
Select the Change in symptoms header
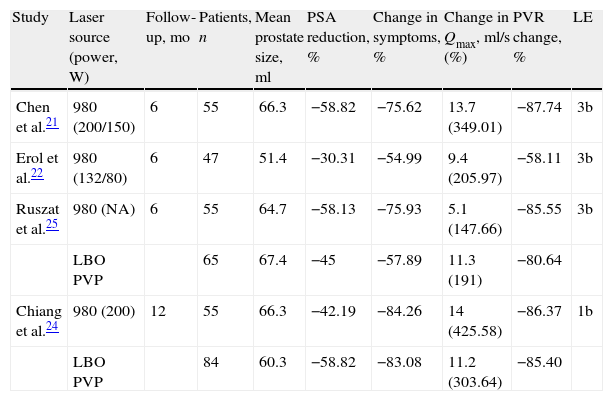point(403,38)
